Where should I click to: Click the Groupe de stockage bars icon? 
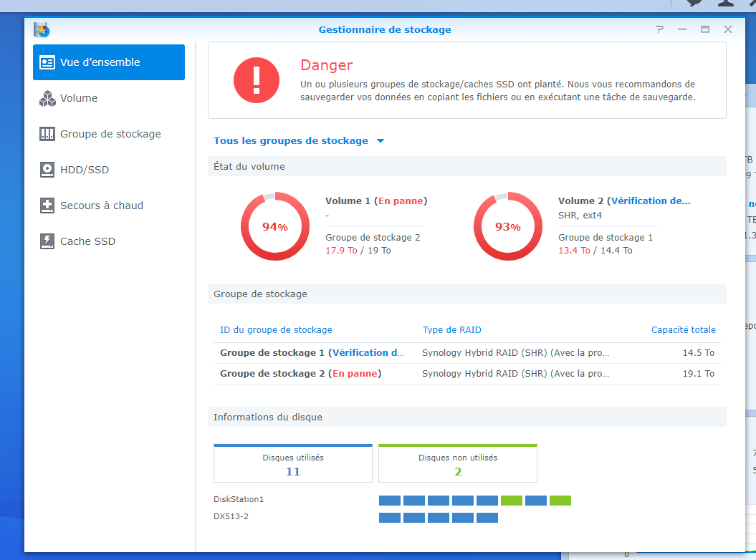47,134
